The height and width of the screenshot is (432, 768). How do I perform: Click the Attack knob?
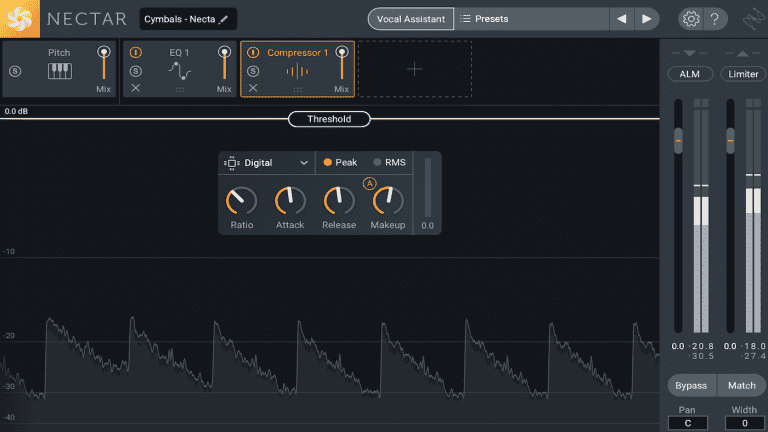(290, 201)
